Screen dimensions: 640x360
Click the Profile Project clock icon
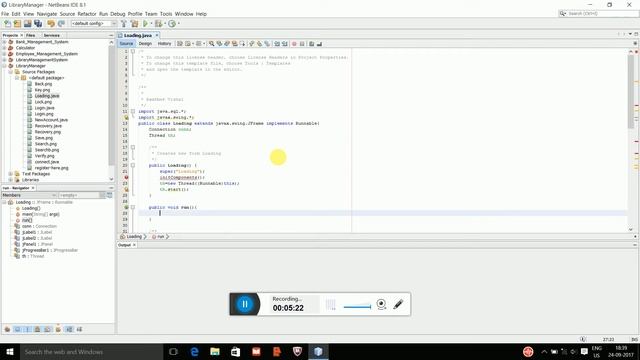[x=172, y=24]
